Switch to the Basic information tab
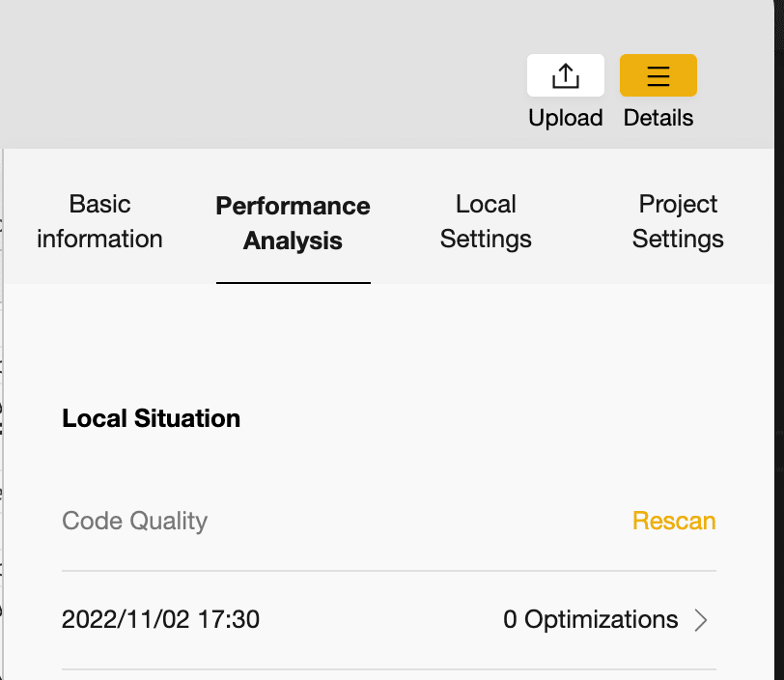The width and height of the screenshot is (784, 680). pyautogui.click(x=99, y=221)
